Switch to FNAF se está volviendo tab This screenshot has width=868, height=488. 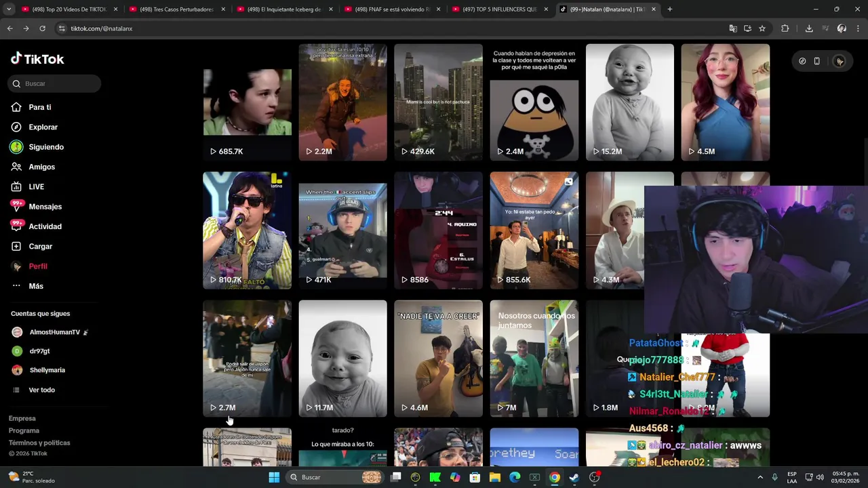391,9
